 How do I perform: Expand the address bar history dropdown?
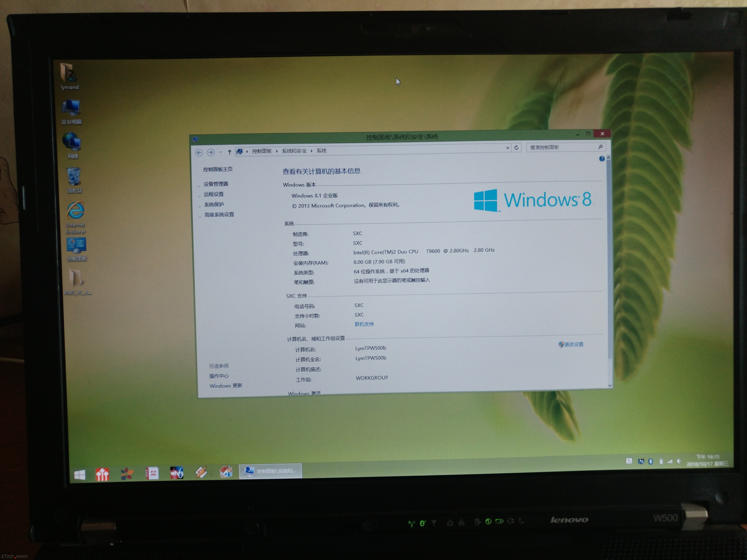507,148
